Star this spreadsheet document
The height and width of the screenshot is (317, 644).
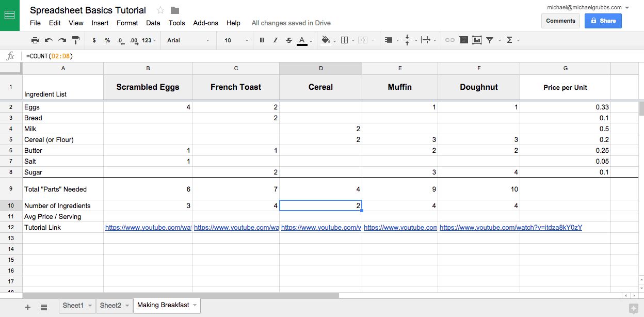pos(160,10)
